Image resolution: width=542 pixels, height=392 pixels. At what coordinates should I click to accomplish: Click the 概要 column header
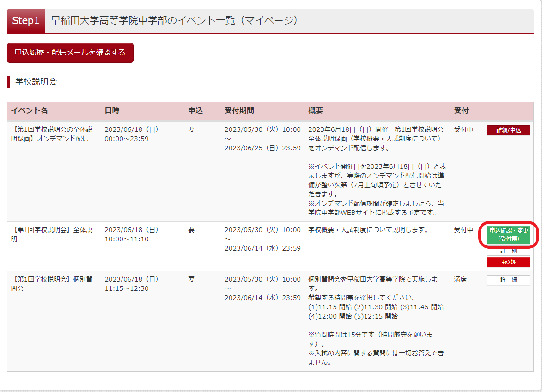[x=315, y=110]
